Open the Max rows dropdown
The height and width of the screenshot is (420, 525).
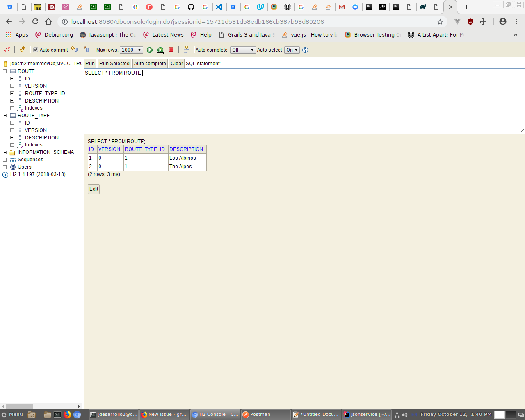(131, 50)
